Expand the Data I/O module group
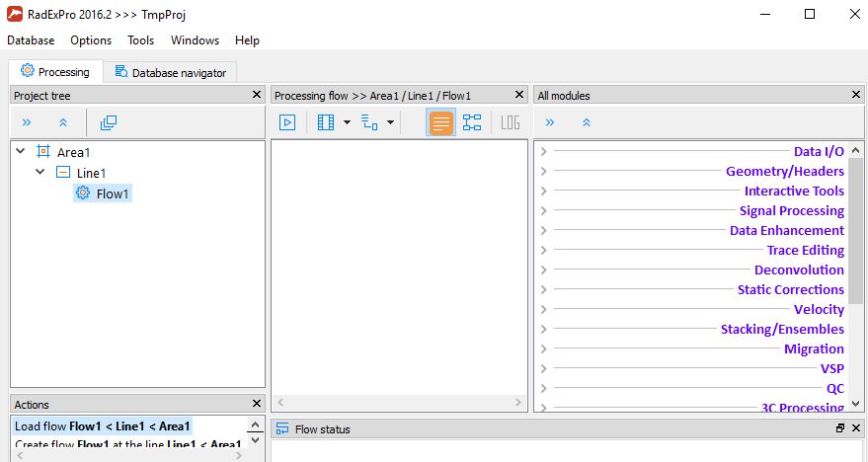The image size is (868, 462). [x=543, y=152]
